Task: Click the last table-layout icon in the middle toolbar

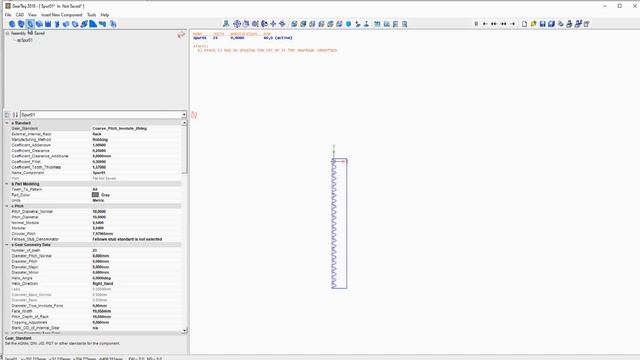Action: (x=404, y=24)
